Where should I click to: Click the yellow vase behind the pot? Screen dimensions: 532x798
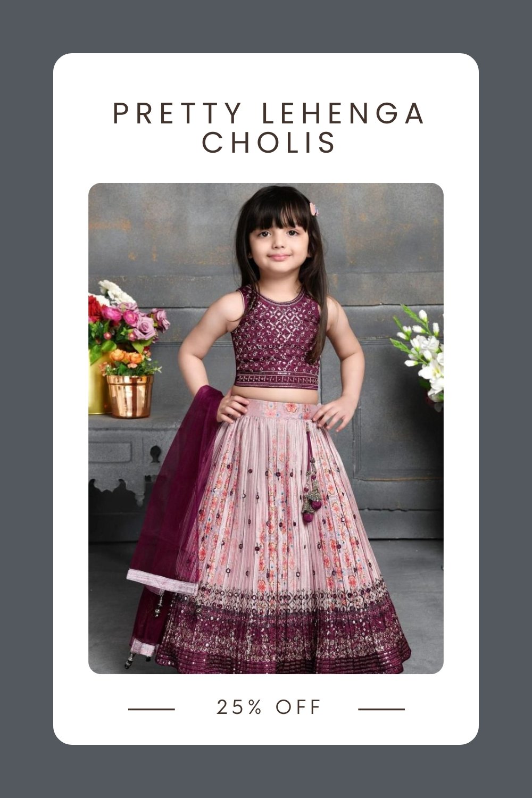[x=97, y=384]
